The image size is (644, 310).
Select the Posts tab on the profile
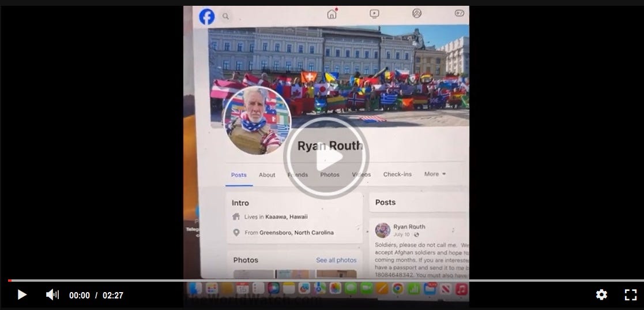tap(239, 175)
